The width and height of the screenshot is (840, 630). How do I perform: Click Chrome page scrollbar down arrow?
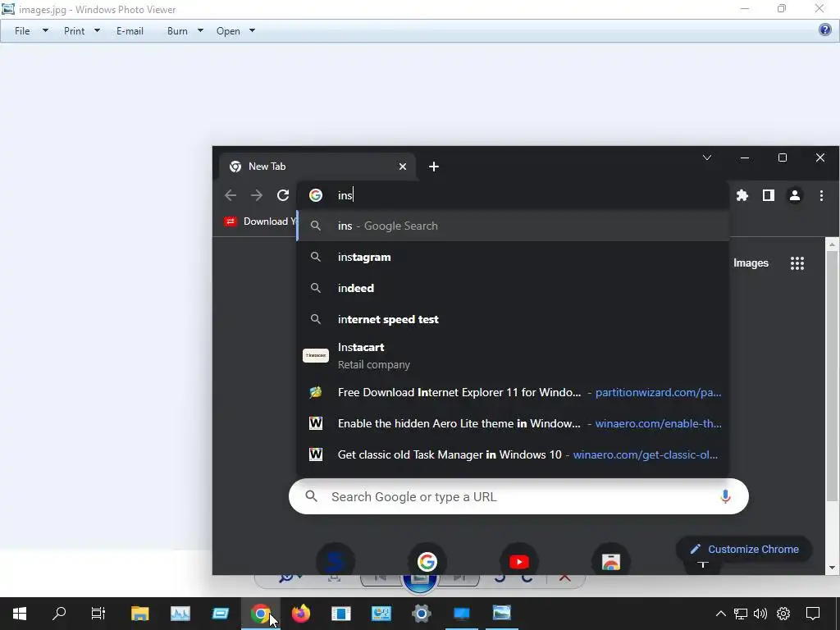[x=833, y=568]
